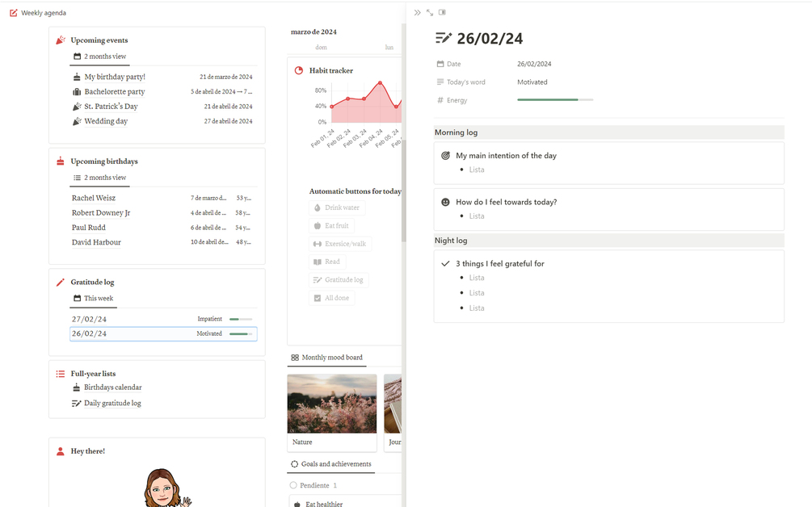Click the checkmark icon beside 3 things grateful
The image size is (812, 507).
click(445, 263)
